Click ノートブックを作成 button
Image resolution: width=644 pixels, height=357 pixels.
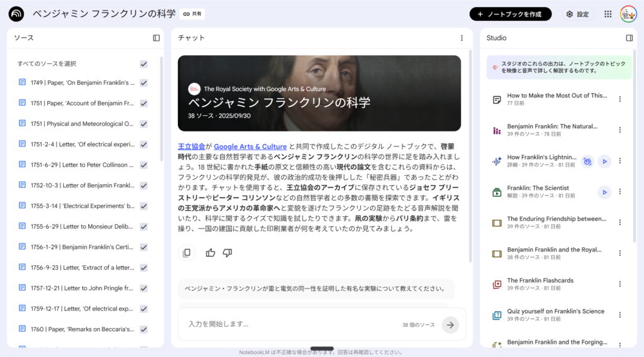click(x=510, y=14)
